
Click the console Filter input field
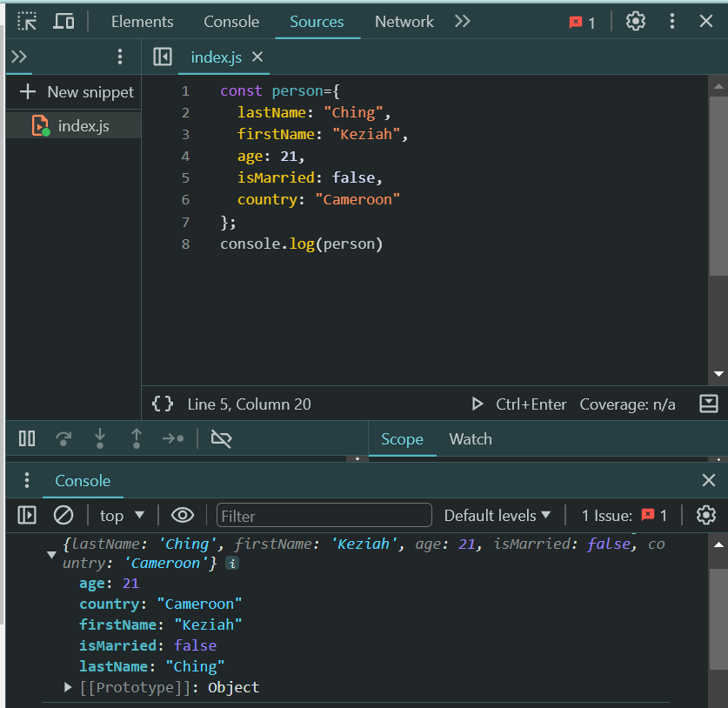click(324, 515)
